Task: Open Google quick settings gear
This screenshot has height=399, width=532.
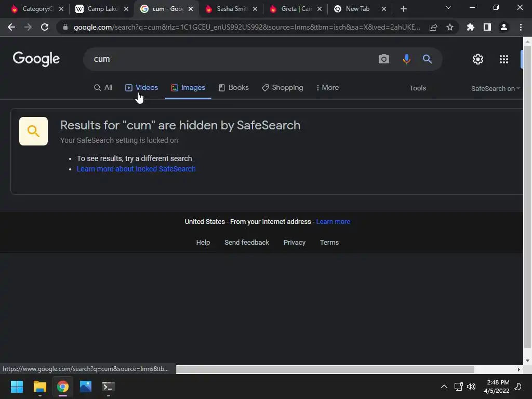Action: click(478, 59)
